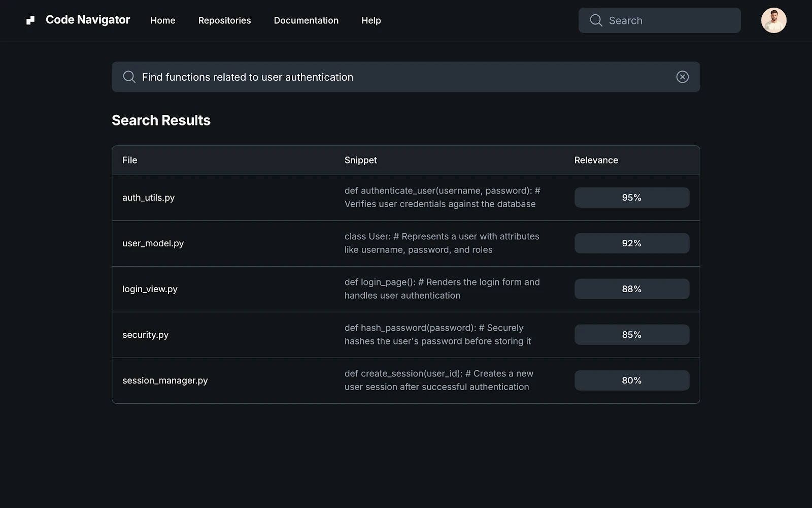Click the Code Navigator logo icon
The width and height of the screenshot is (812, 508).
[30, 20]
